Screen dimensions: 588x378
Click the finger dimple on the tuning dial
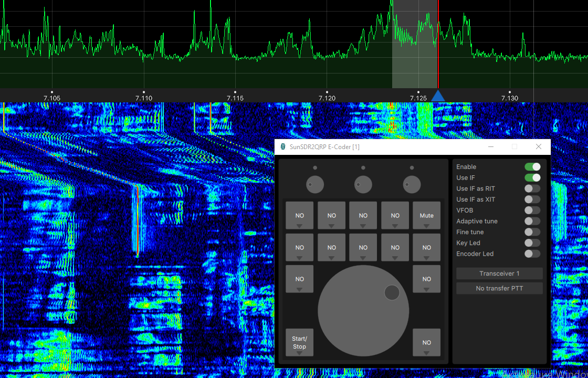coord(392,292)
